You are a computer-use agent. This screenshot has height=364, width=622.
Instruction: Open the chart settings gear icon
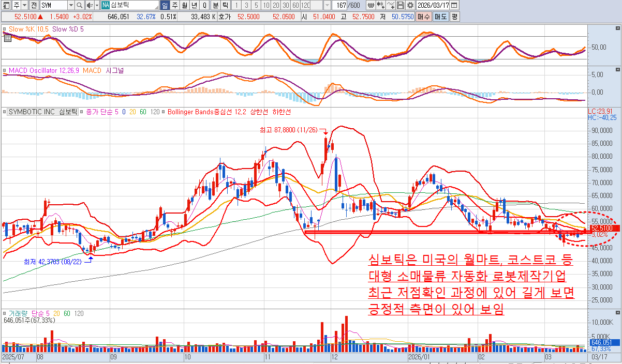[410, 5]
